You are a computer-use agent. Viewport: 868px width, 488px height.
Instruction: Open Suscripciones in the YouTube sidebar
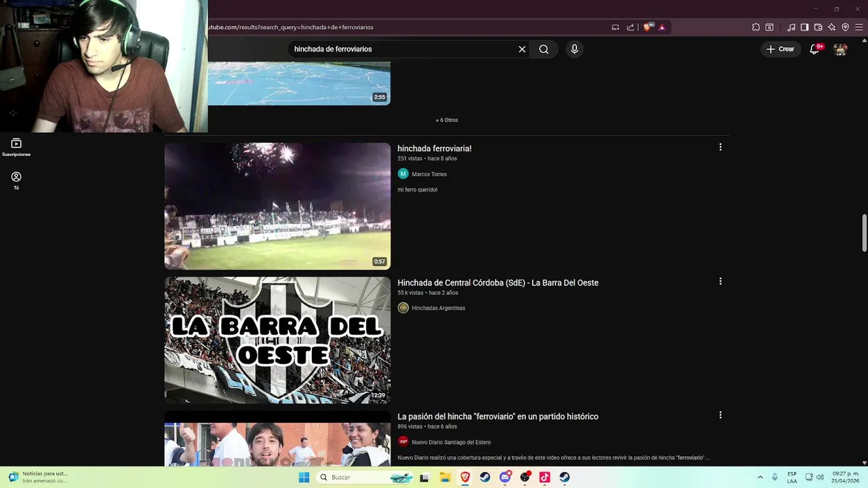click(x=16, y=147)
